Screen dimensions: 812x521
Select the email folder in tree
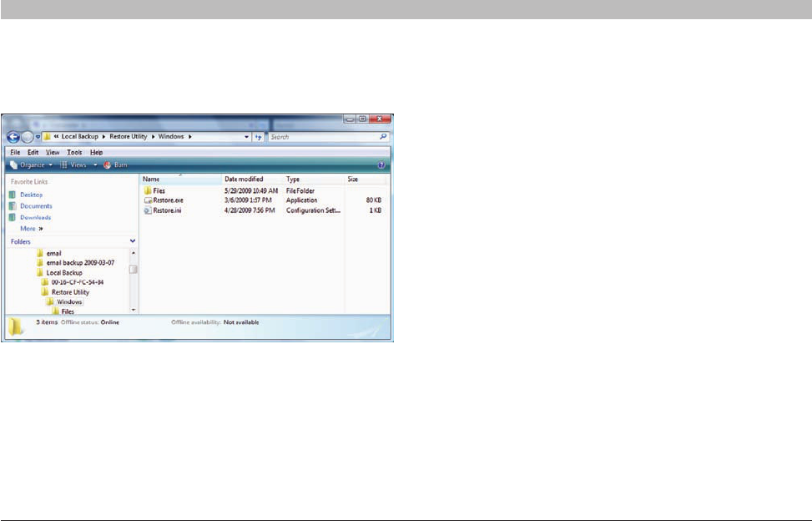(54, 253)
